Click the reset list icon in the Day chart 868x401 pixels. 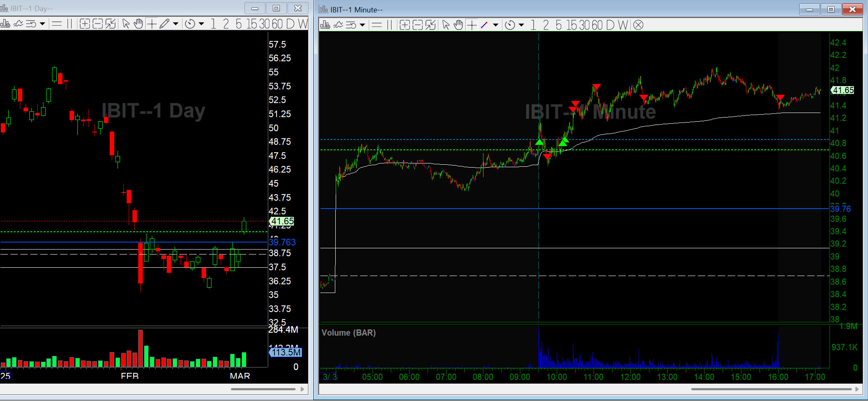tap(31, 24)
